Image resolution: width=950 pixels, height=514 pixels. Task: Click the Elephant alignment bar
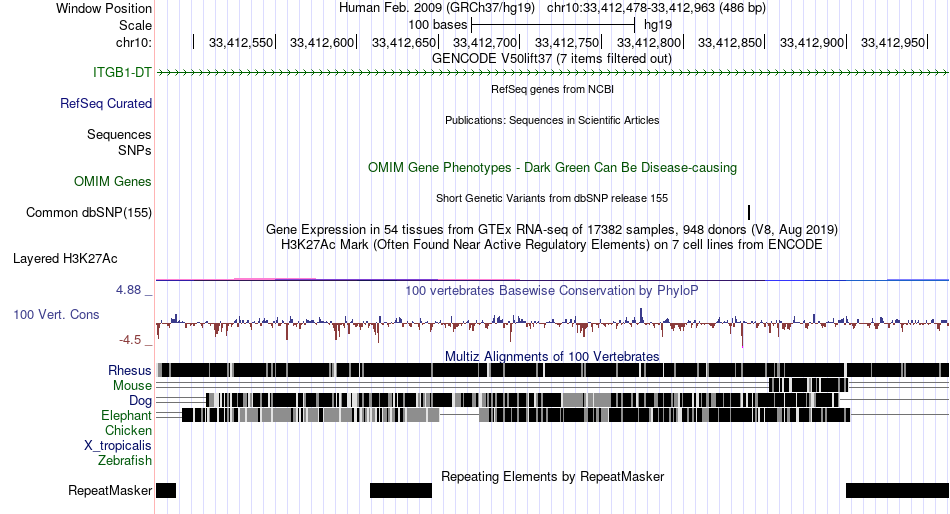pos(516,415)
